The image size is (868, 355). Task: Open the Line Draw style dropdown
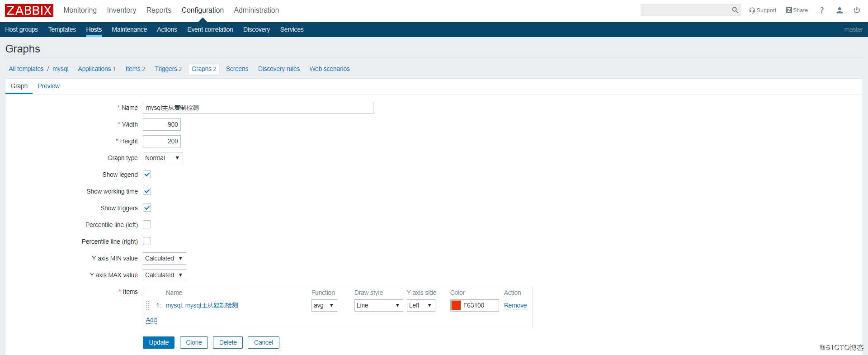pyautogui.click(x=378, y=305)
